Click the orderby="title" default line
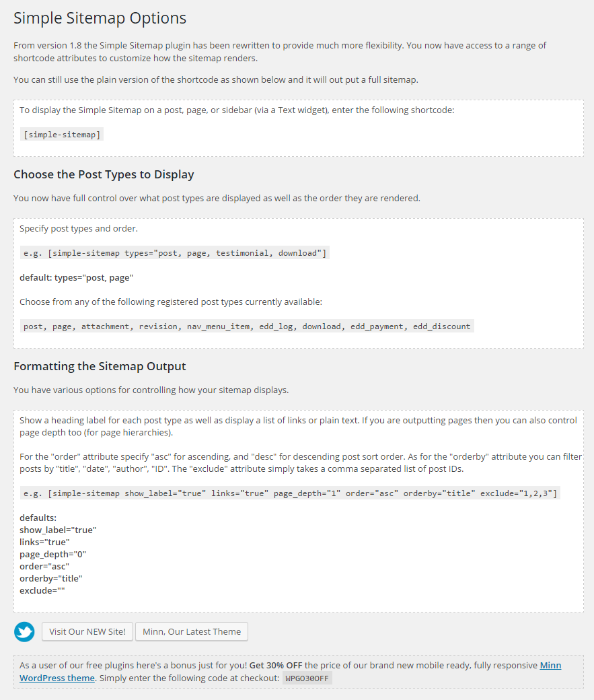 click(x=51, y=578)
